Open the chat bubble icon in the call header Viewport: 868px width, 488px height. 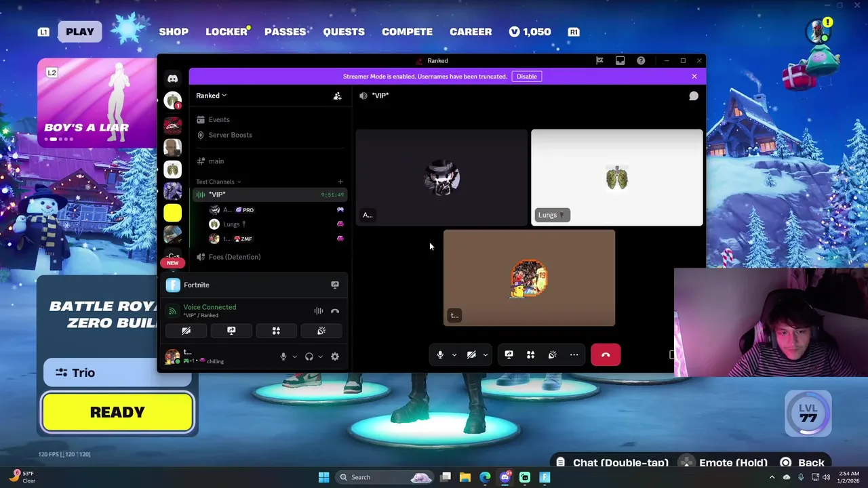(x=694, y=96)
